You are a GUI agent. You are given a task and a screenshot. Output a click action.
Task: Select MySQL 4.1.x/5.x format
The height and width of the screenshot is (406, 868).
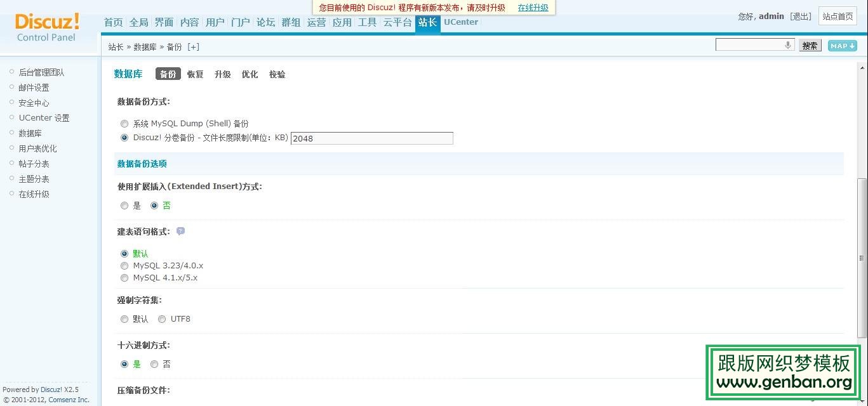[x=124, y=278]
